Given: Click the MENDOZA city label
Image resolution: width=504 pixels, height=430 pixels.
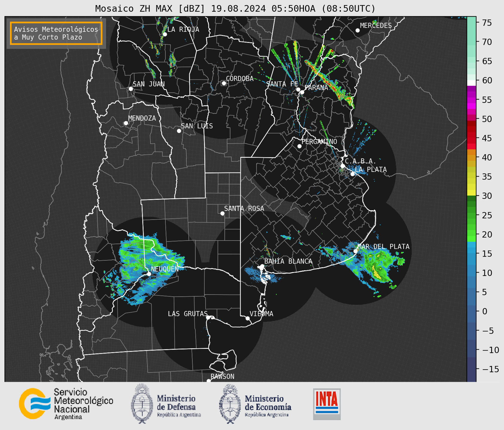Looking at the screenshot, I should coord(142,118).
